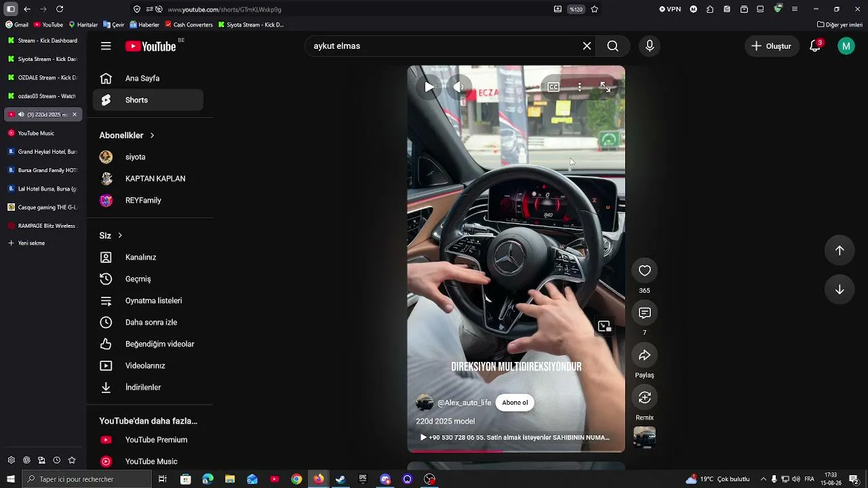The width and height of the screenshot is (868, 488).
Task: Go to the YouTube home logo
Action: tap(151, 46)
